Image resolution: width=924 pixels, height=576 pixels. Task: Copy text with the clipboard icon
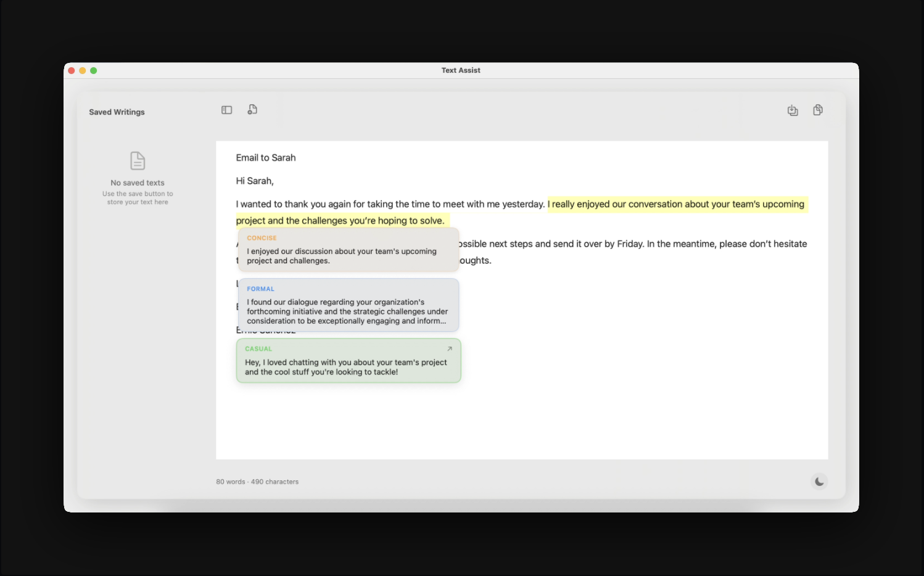pyautogui.click(x=818, y=110)
